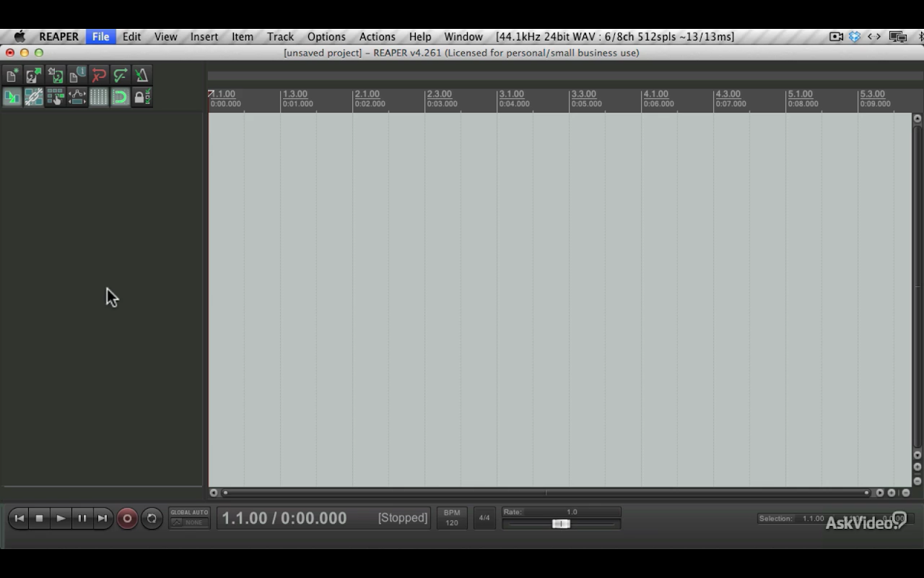Image resolution: width=924 pixels, height=578 pixels.
Task: Open the Actions menu
Action: coord(378,37)
